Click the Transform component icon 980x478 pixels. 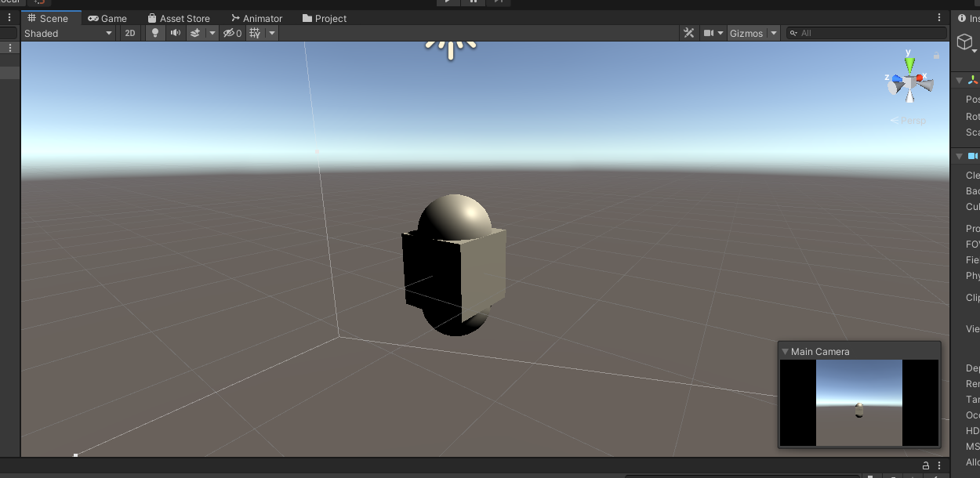coord(973,80)
